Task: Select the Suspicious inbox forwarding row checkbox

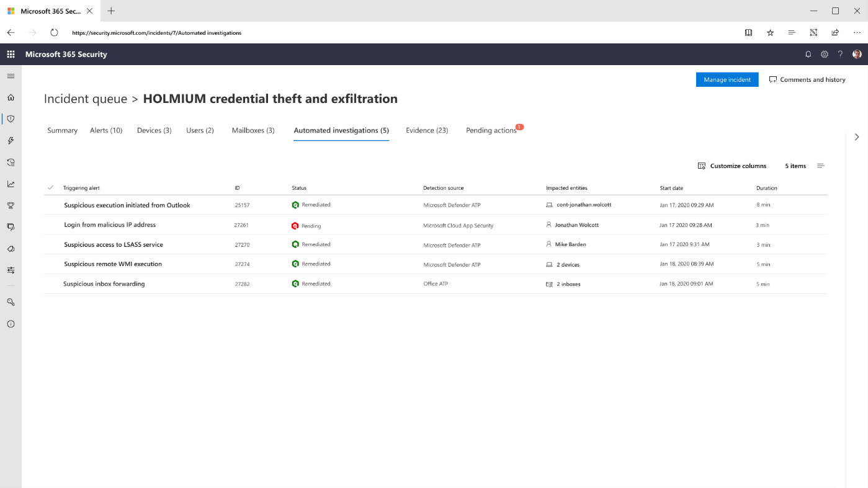Action: point(50,283)
